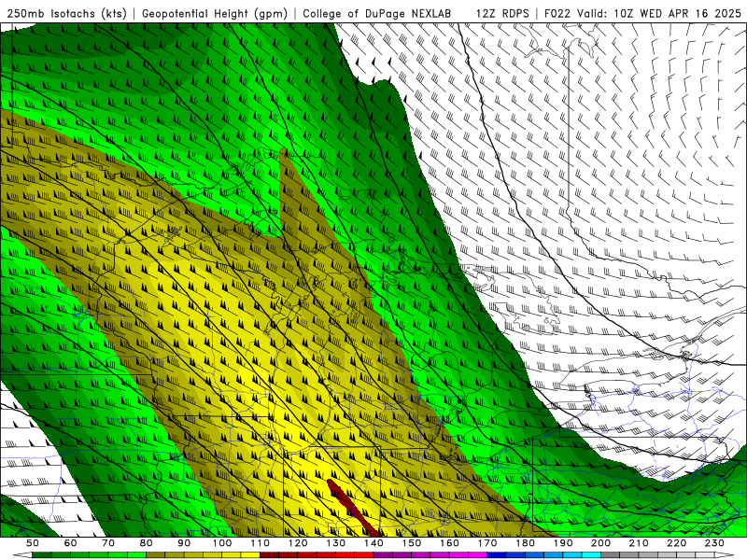The image size is (747, 560).
Task: Click the 120 kts legend label
Action: (x=298, y=543)
